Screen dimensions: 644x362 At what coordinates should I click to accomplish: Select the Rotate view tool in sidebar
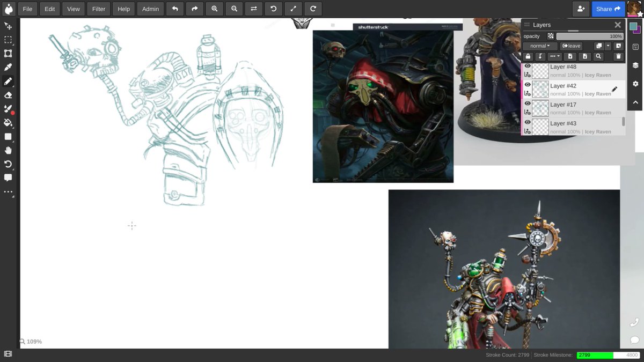8,164
